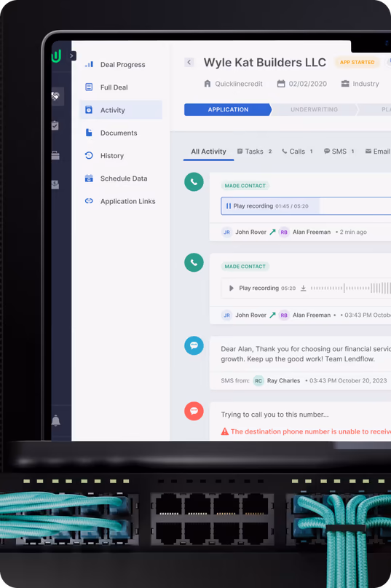Open Deal Progress in side menu
Viewport: 391px width, 588px height.
tap(121, 65)
